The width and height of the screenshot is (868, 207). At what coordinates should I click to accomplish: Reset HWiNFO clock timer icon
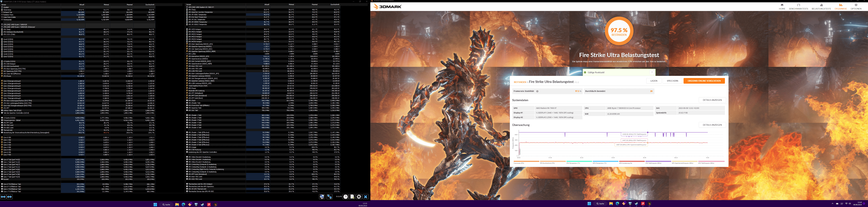coord(346,197)
